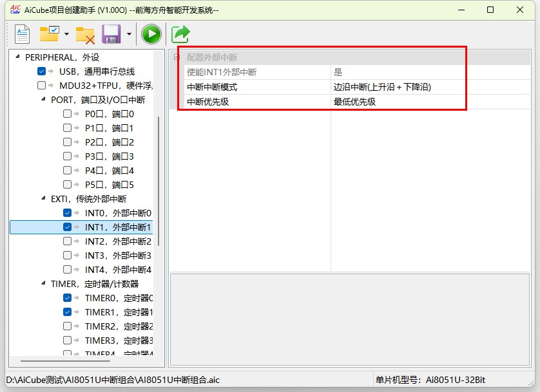Uncheck the INT1 checkbox
This screenshot has height=392, width=540.
click(67, 227)
